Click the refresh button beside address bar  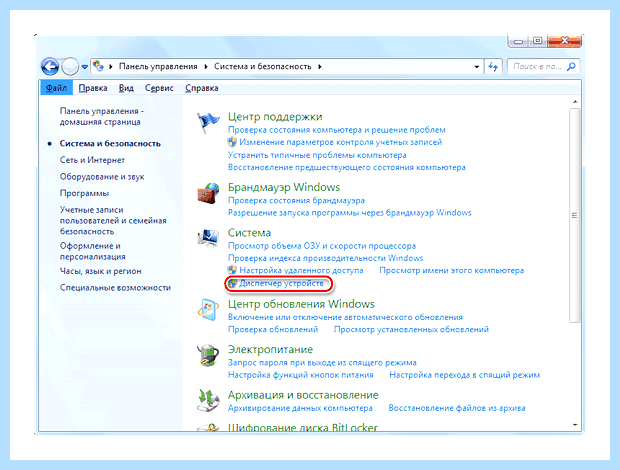click(x=493, y=66)
